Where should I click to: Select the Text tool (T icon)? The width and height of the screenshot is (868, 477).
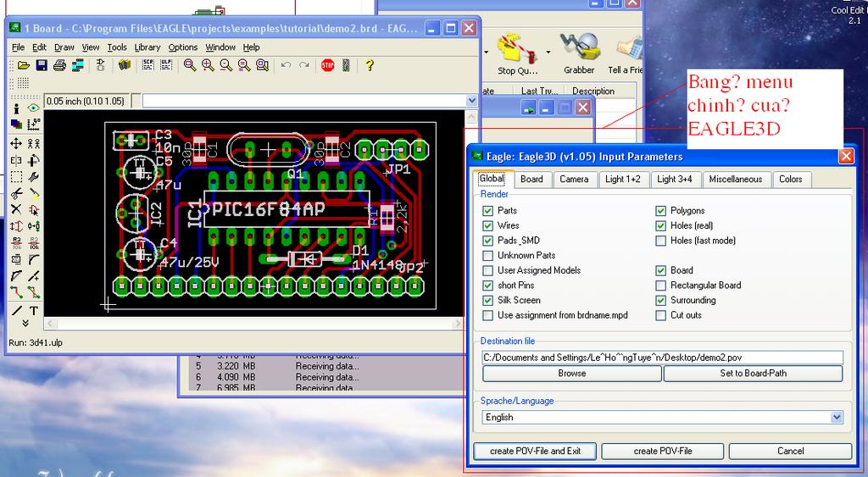(34, 310)
